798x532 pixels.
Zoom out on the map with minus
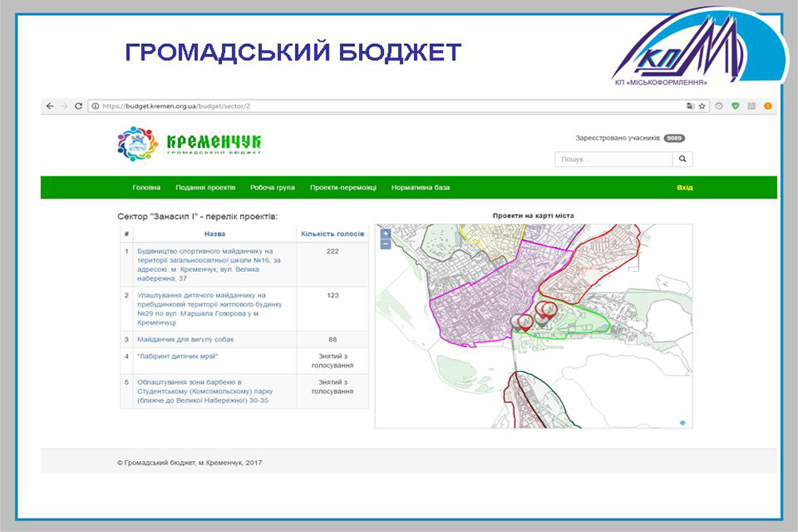tap(385, 244)
